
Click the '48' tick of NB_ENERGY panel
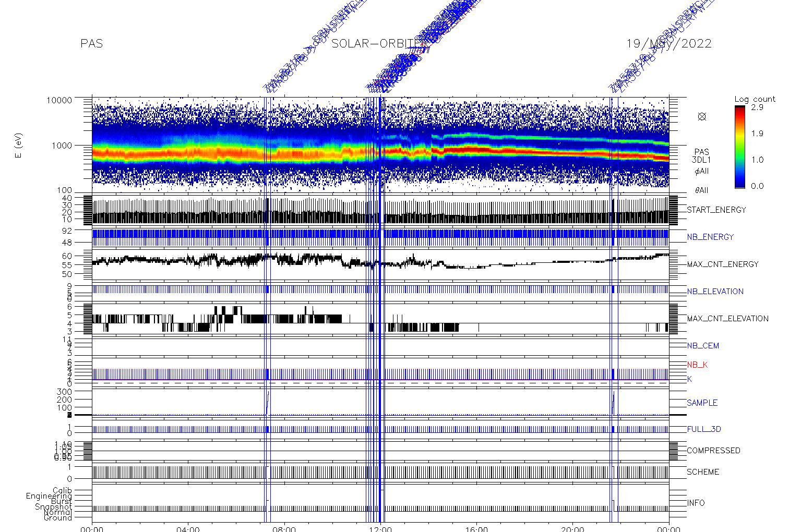pyautogui.click(x=67, y=243)
